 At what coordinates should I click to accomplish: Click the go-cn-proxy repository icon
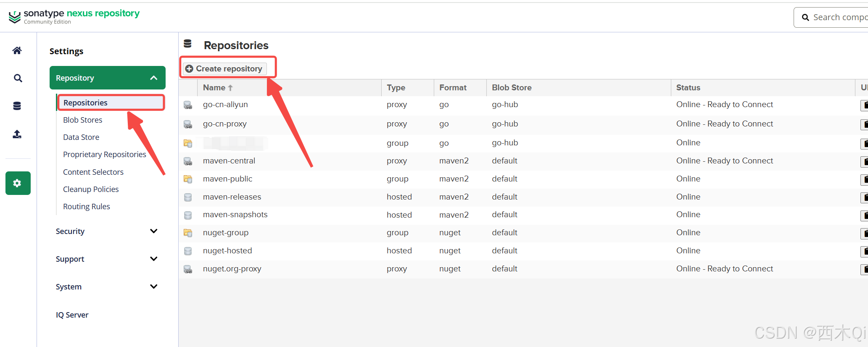point(188,124)
